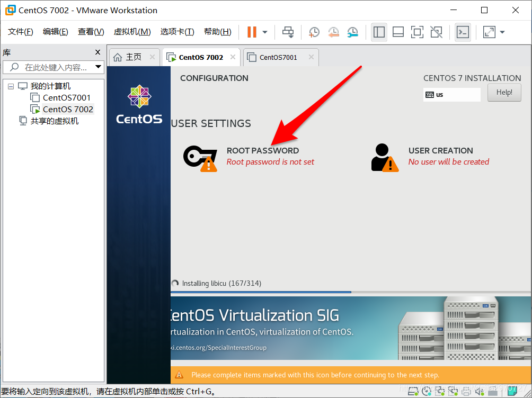
Task: Close the 主页 tab
Action: (x=152, y=57)
